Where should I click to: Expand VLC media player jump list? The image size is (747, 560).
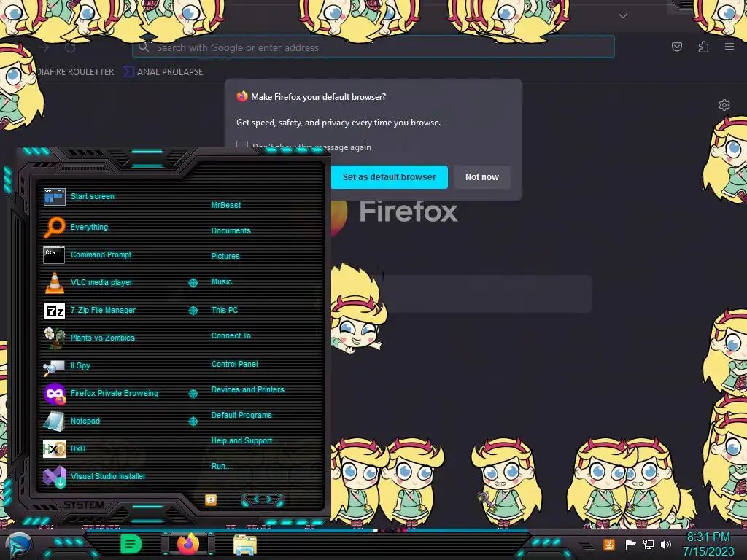[193, 283]
